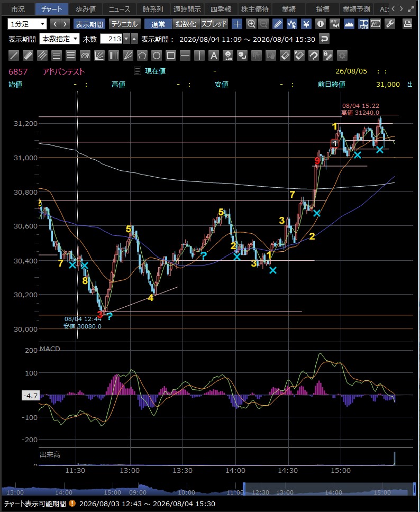
Task: Click the chart-pointer icon left of yen
Action: 291,24
